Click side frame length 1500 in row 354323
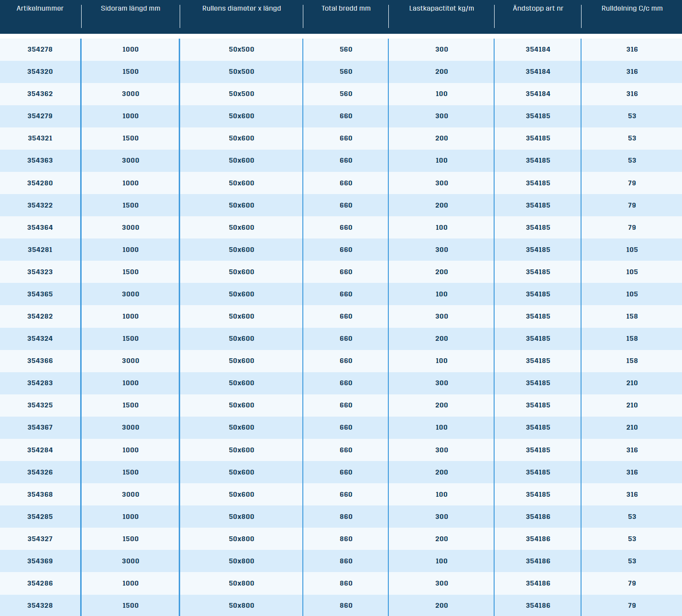Screen dimensions: 682x616 pos(130,272)
